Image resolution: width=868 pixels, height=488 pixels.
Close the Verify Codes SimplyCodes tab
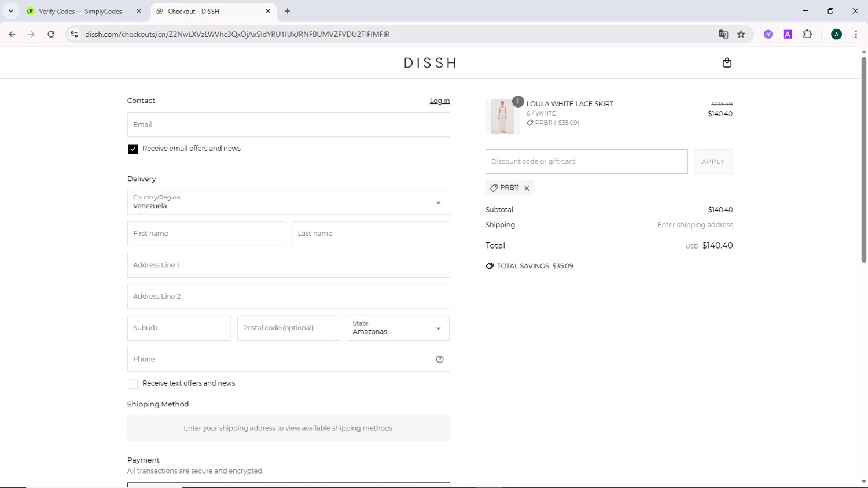pyautogui.click(x=139, y=11)
